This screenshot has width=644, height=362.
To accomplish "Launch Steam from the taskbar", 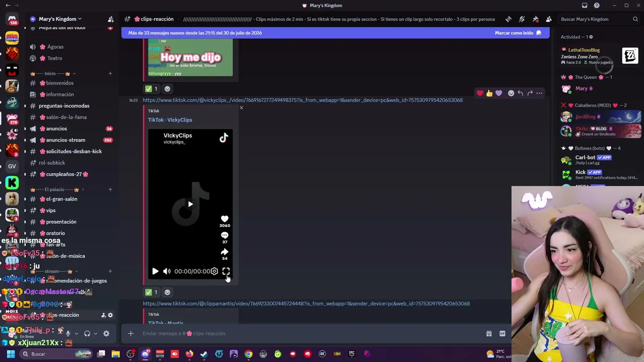I will 204,354.
